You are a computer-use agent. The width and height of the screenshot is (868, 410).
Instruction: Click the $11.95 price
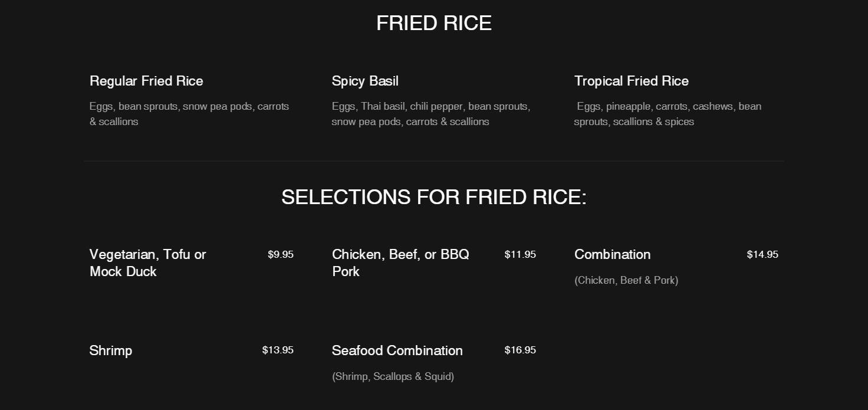pyautogui.click(x=520, y=254)
